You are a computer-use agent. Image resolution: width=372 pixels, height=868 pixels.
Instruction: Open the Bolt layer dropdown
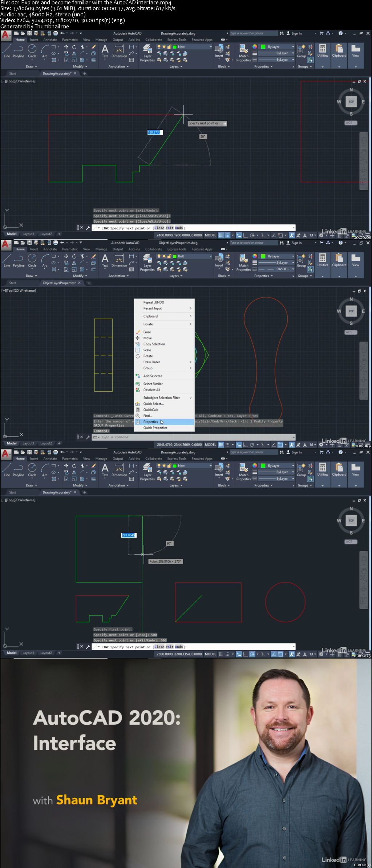(x=210, y=256)
